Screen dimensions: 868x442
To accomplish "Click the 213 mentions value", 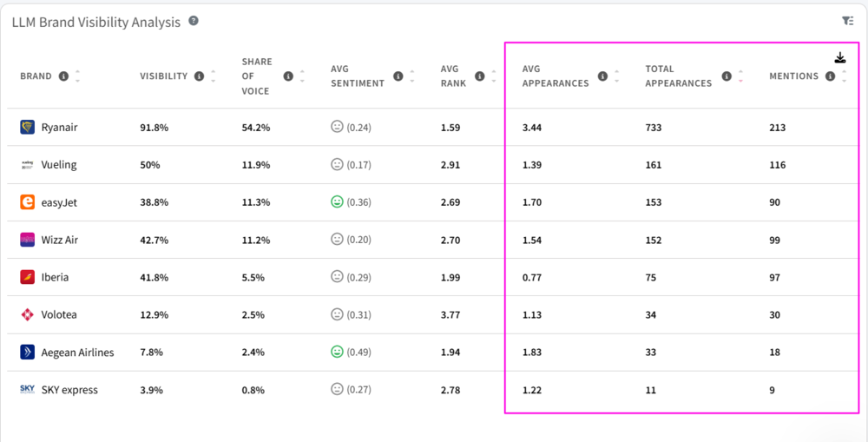I will point(777,128).
